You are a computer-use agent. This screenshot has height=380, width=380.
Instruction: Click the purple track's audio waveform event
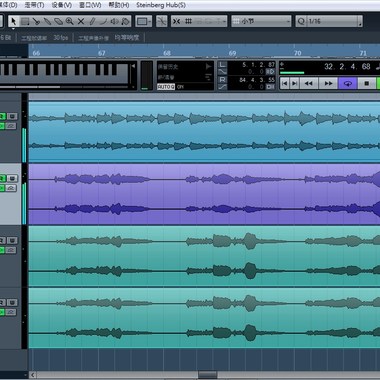pyautogui.click(x=204, y=194)
